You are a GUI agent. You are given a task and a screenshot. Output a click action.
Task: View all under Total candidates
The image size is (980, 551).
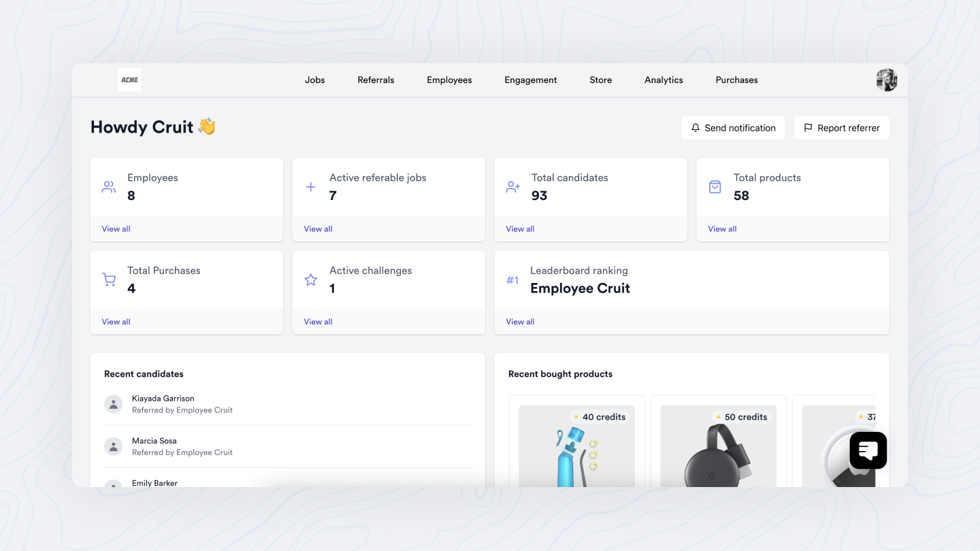click(520, 229)
